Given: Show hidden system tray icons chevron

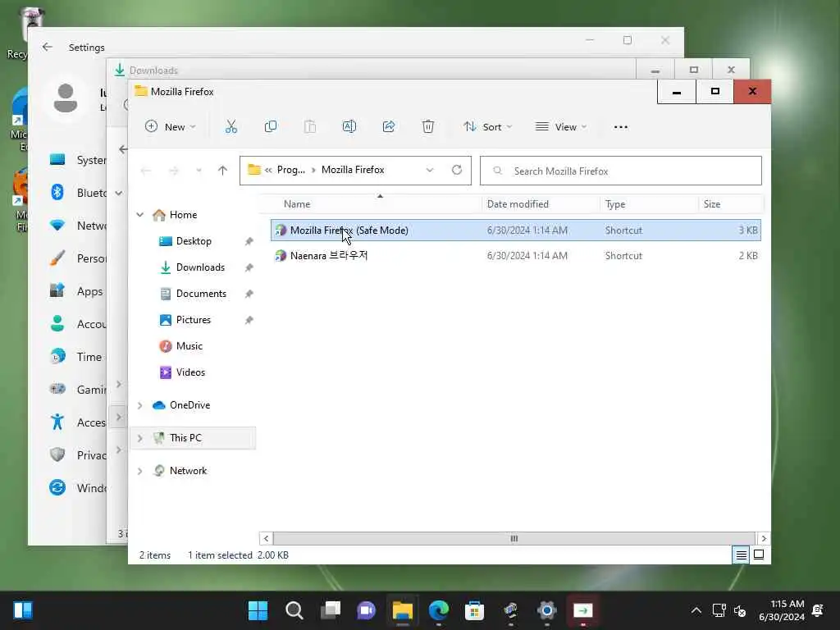Looking at the screenshot, I should 696,610.
